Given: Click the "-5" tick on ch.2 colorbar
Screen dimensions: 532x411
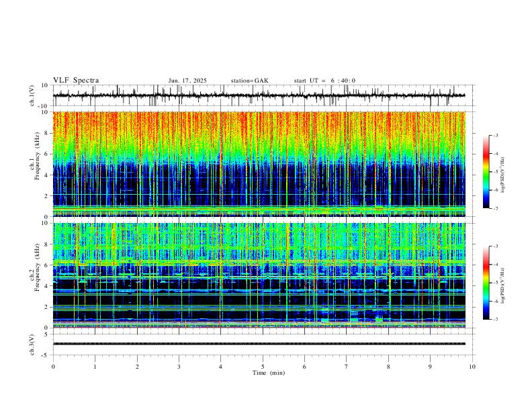Looking at the screenshot, I should coord(496,283).
